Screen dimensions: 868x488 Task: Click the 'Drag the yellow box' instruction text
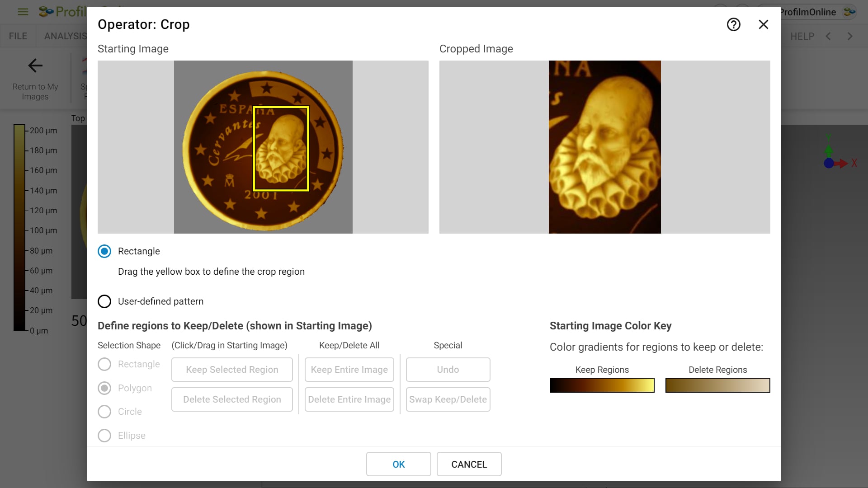click(211, 272)
